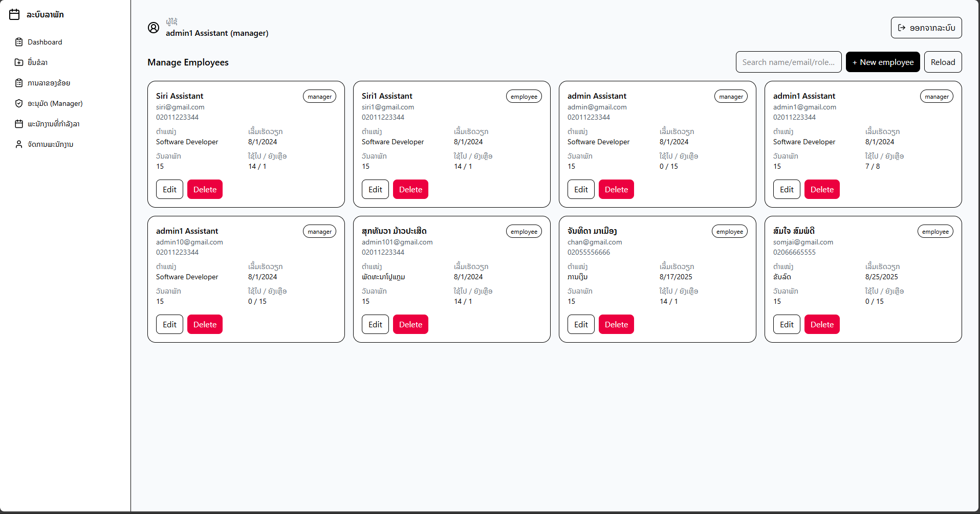Delete the Siri1 Assistant employee
980x514 pixels.
click(x=410, y=189)
